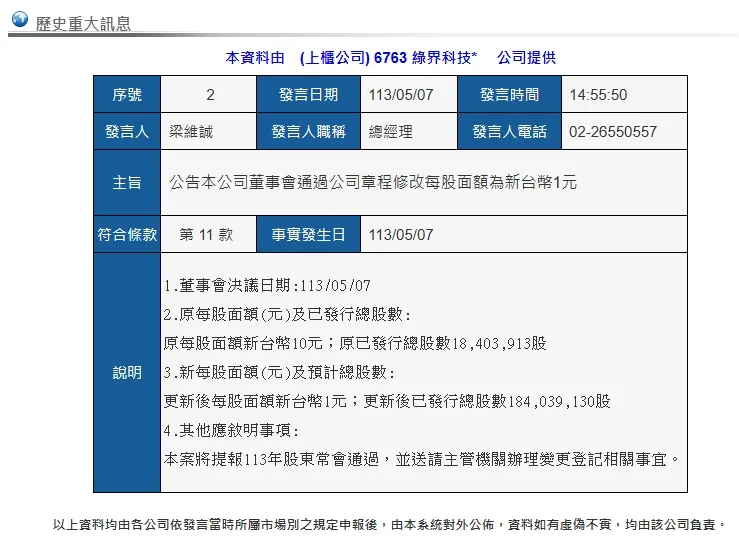
Task: Click the globe icon beside 歷史重大訊息
Action: point(20,19)
